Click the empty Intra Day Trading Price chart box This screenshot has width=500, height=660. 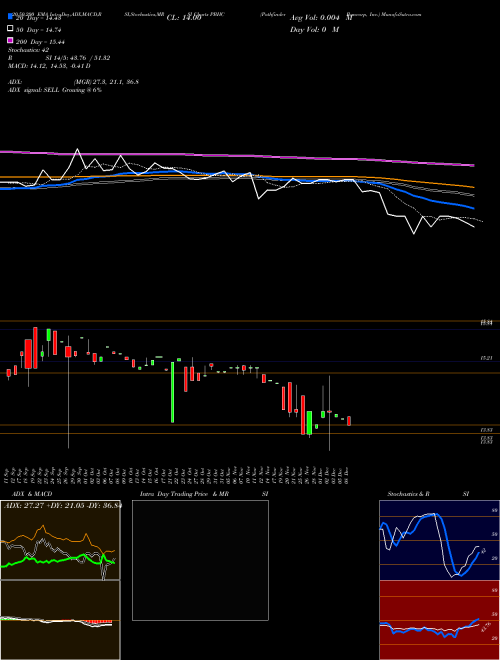(200, 560)
